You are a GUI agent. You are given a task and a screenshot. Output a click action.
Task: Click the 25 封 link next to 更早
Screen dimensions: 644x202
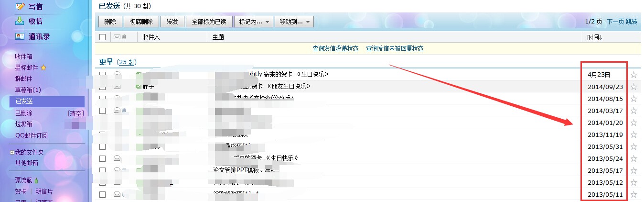(x=127, y=62)
